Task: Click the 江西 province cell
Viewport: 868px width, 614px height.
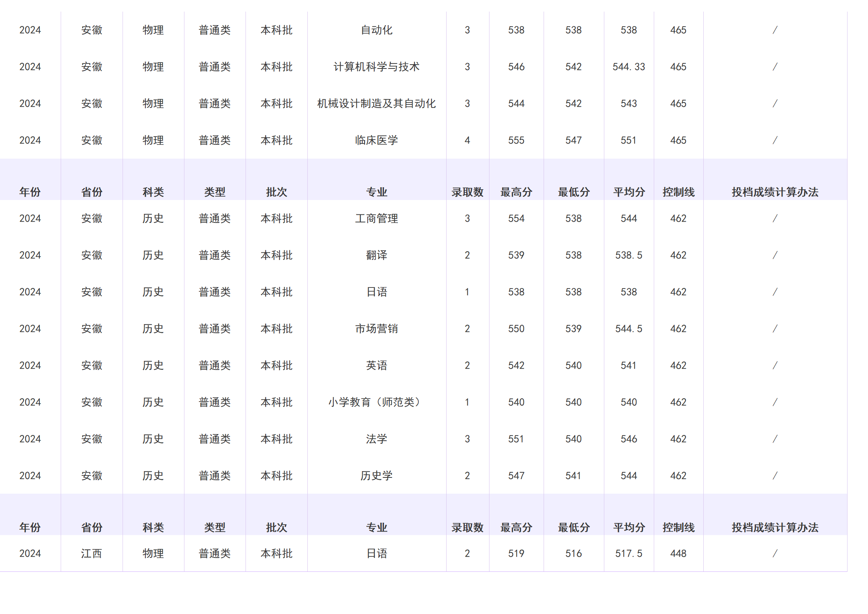Action: point(91,553)
